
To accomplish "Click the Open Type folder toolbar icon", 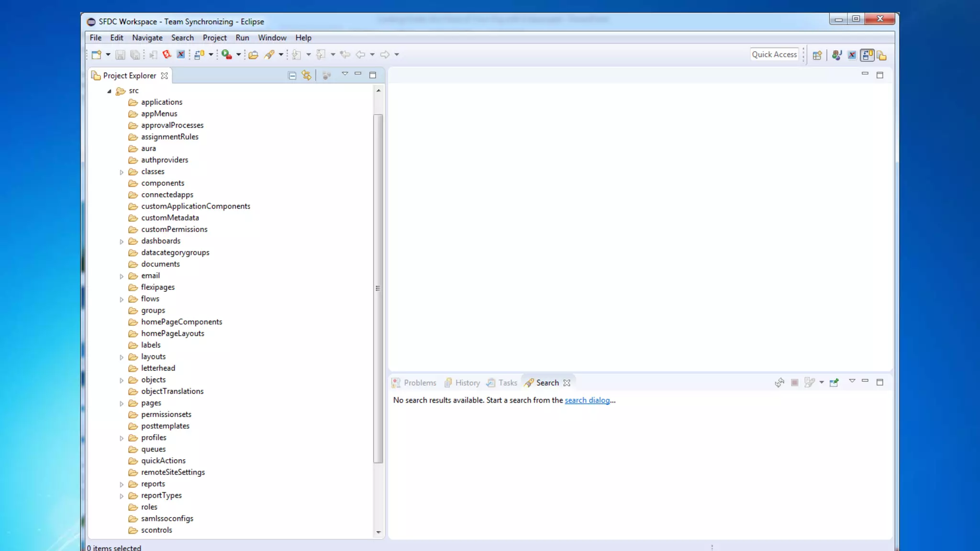I will [254, 55].
